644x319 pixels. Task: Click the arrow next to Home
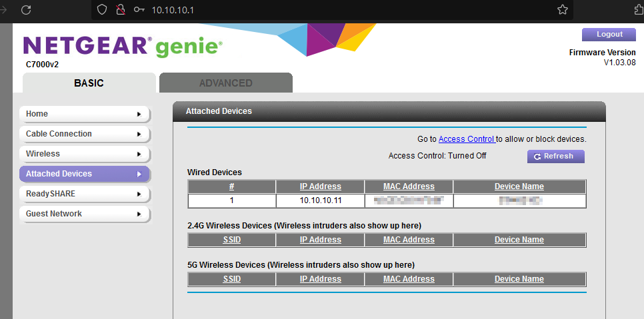(139, 115)
